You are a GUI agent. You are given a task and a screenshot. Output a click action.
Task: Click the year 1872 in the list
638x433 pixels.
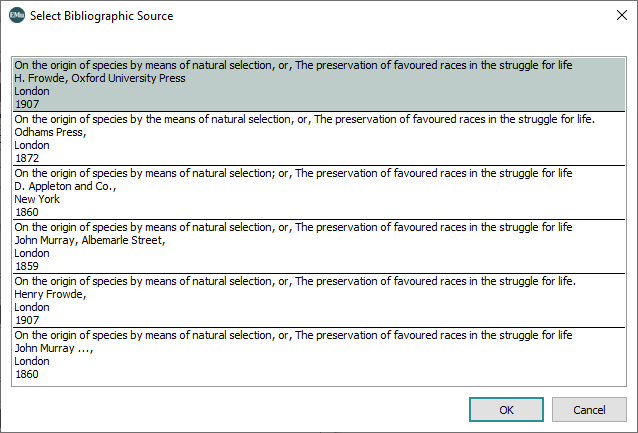click(x=27, y=158)
